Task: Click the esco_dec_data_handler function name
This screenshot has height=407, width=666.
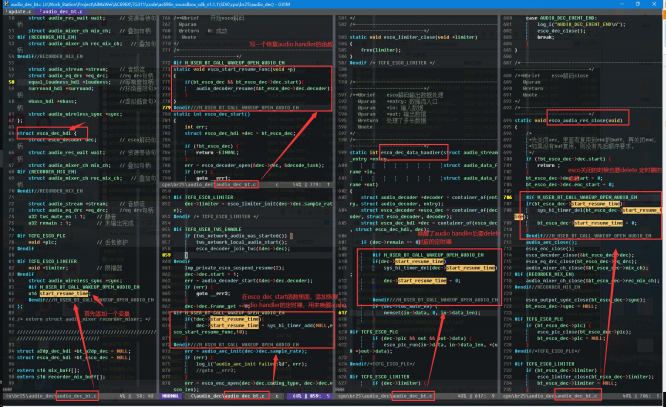Action: point(411,153)
